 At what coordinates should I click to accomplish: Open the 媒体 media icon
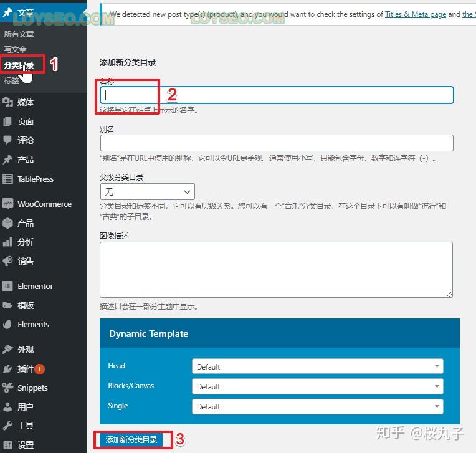(7, 102)
